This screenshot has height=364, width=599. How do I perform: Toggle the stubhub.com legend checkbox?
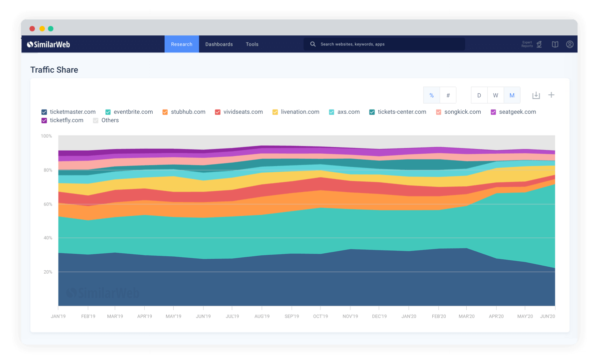click(165, 112)
